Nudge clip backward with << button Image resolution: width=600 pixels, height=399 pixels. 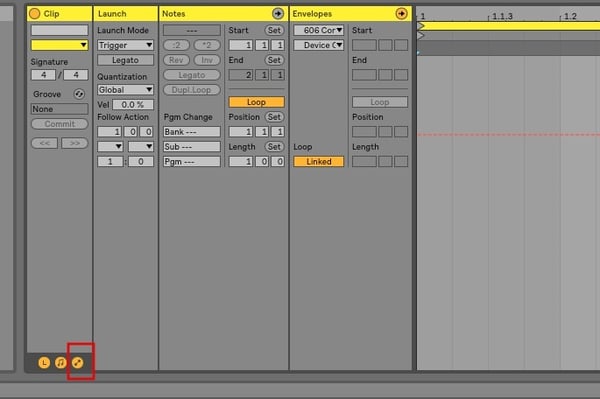pyautogui.click(x=44, y=143)
